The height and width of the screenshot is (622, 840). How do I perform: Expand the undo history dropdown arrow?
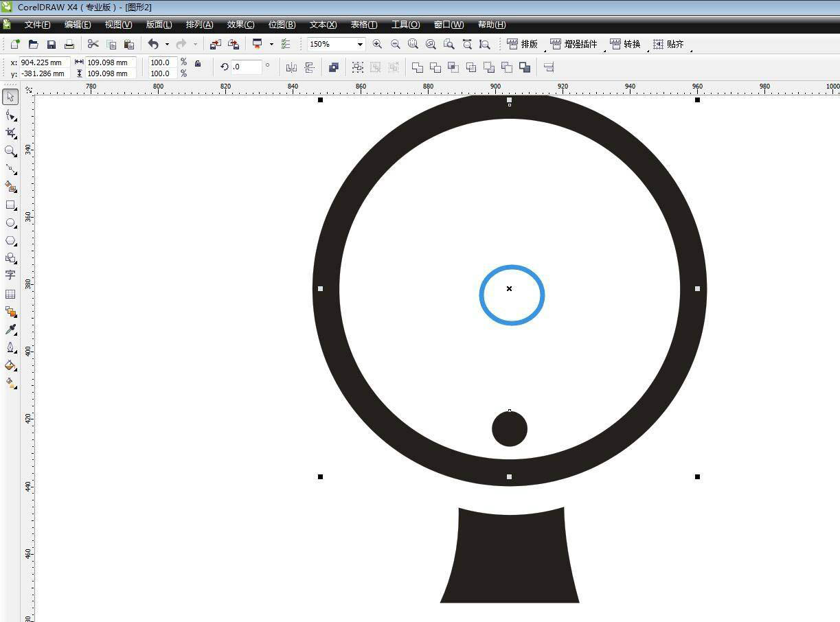click(167, 45)
